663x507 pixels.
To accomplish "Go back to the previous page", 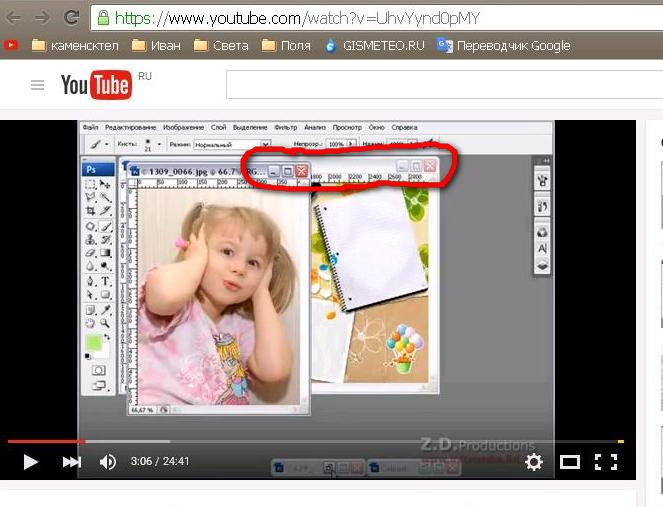I will tap(14, 17).
